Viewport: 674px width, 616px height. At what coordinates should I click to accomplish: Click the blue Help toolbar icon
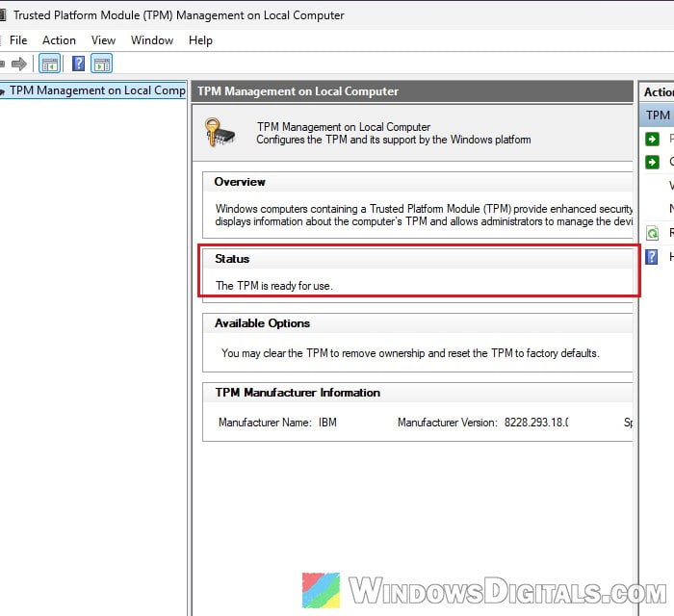tap(78, 64)
